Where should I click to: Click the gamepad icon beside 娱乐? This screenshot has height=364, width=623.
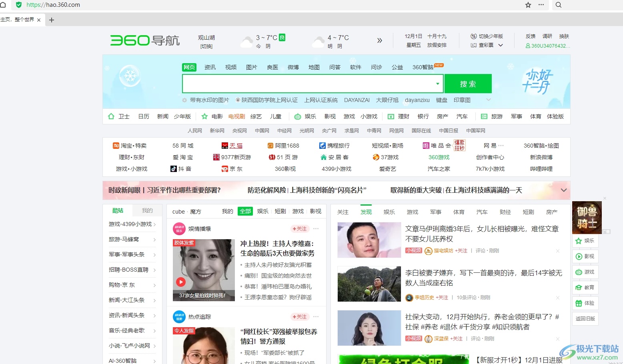click(x=298, y=117)
